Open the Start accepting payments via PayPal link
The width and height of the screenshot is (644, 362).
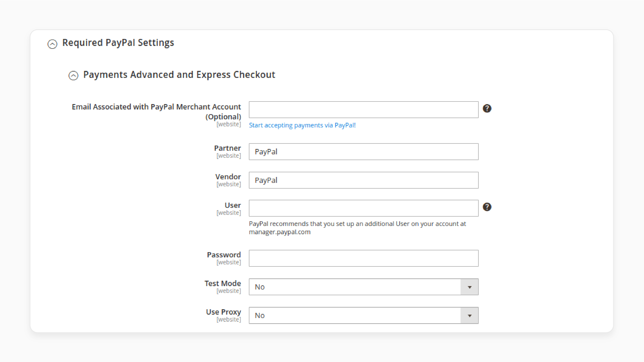pyautogui.click(x=302, y=125)
